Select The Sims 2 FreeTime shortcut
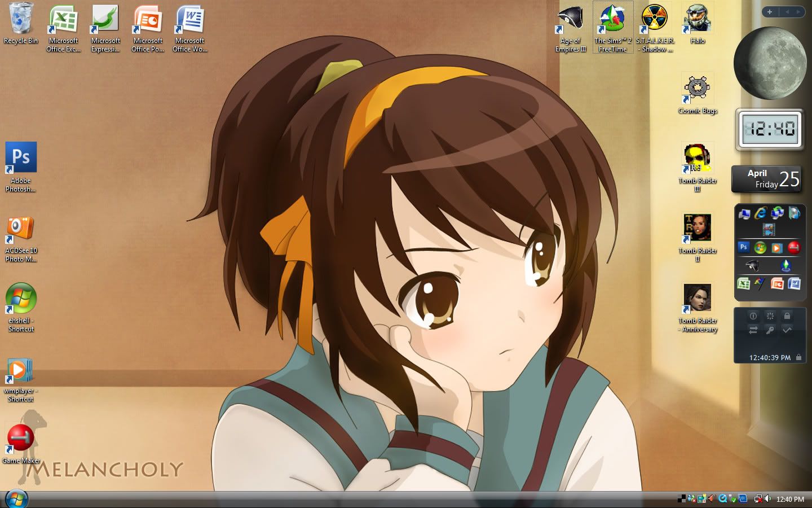The height and width of the screenshot is (508, 812). (x=613, y=28)
